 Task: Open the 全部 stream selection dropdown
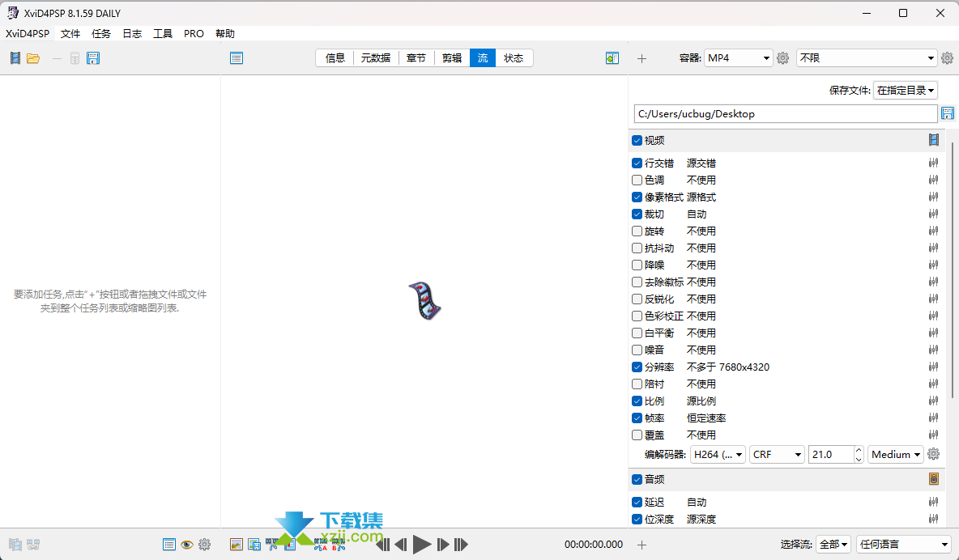click(833, 544)
